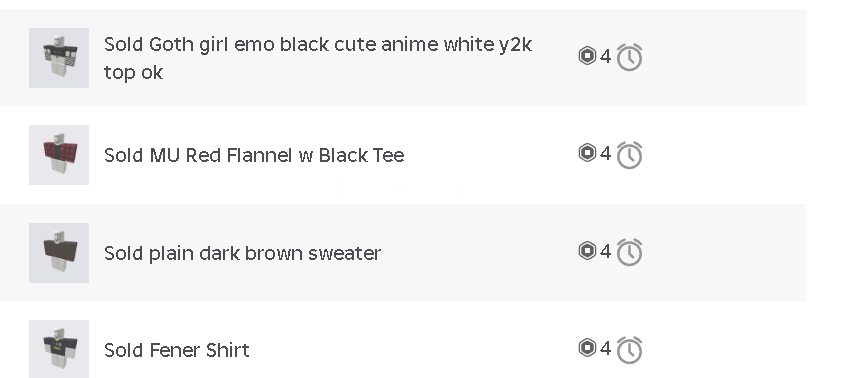860x378 pixels.
Task: Click the amount 4 in Fener Shirt row
Action: tap(605, 348)
